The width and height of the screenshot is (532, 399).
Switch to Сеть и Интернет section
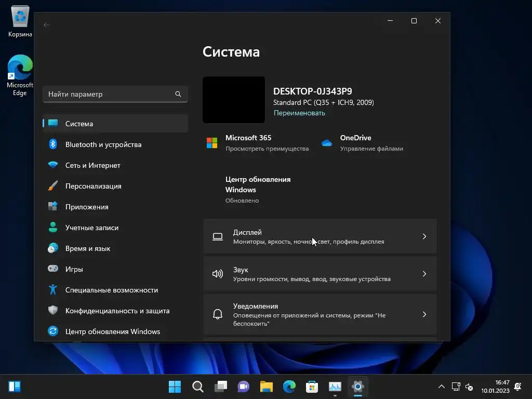(x=115, y=165)
